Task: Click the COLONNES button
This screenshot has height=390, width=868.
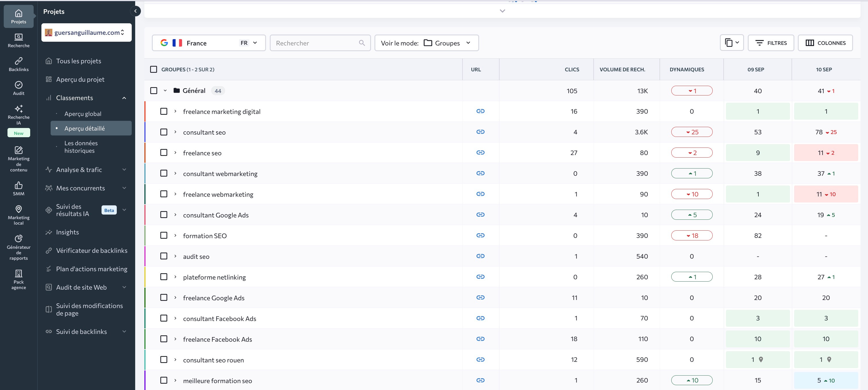Action: pyautogui.click(x=825, y=43)
